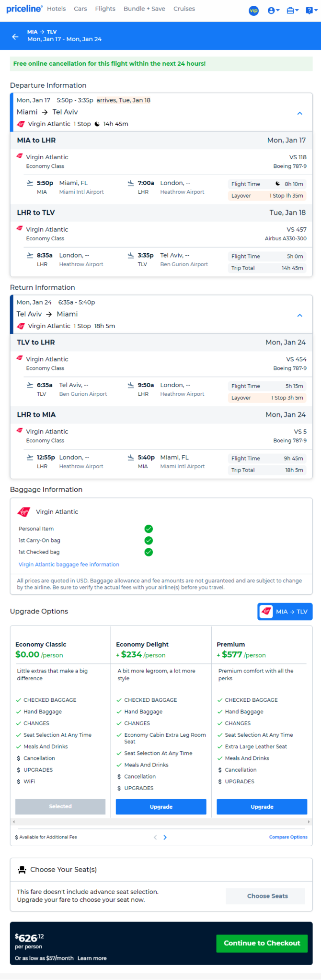Screen dimensions: 321x980
Task: Open the VIP badge icon
Action: (x=253, y=10)
